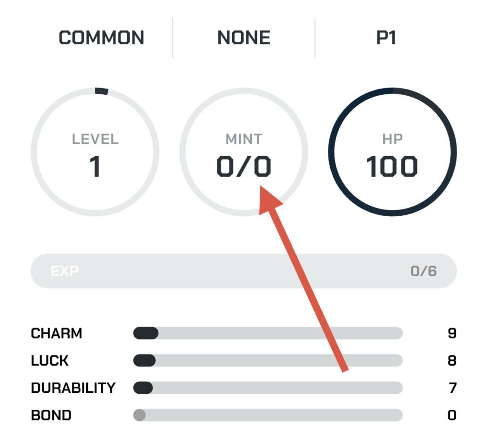Select the COMMON rarity label
This screenshot has width=488, height=448.
(102, 38)
